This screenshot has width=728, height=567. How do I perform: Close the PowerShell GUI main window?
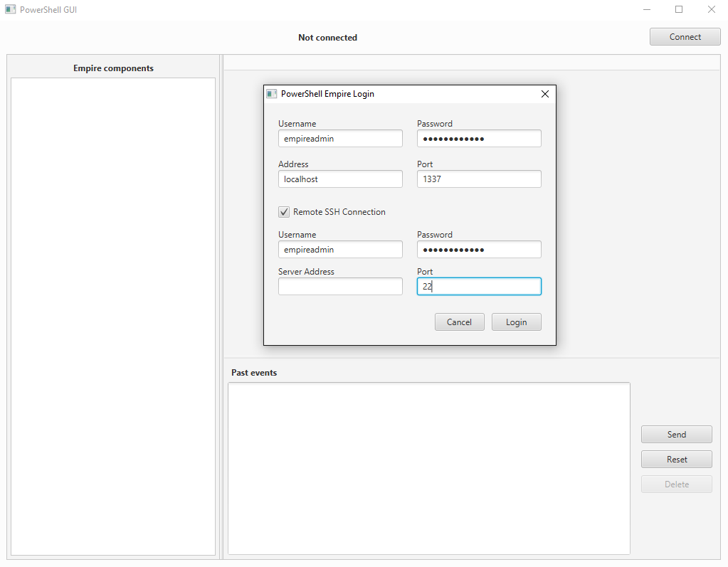tap(712, 9)
